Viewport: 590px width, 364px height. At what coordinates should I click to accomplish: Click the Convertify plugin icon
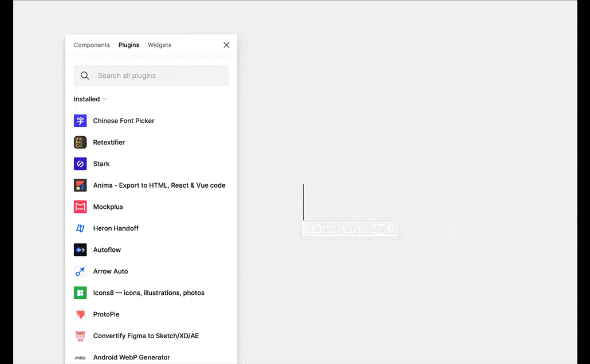(80, 336)
